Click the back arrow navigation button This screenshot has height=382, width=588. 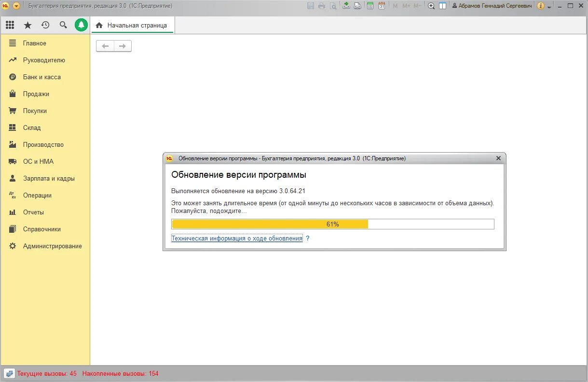pos(105,46)
